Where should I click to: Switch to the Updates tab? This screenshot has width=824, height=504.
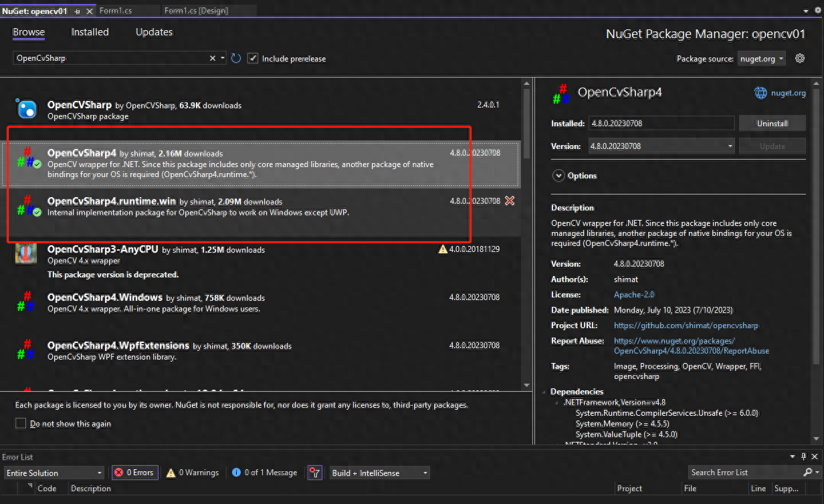(x=154, y=32)
